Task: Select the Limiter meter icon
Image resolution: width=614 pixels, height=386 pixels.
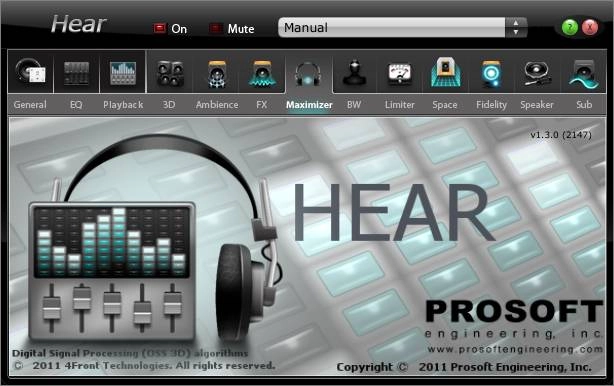Action: [x=400, y=74]
